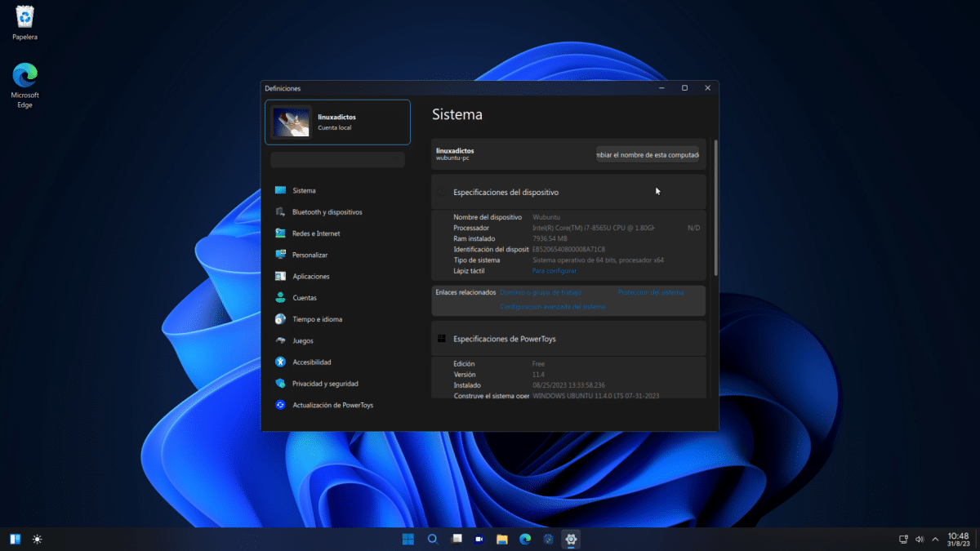Open the Papelera recycle bin desktop icon
Viewport: 980px width, 551px height.
pos(25,24)
